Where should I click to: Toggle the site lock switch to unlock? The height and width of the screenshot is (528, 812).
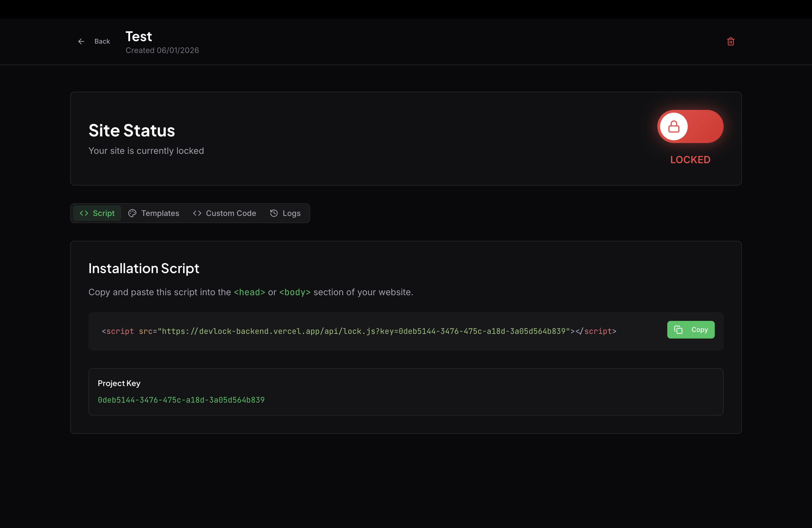click(x=690, y=126)
